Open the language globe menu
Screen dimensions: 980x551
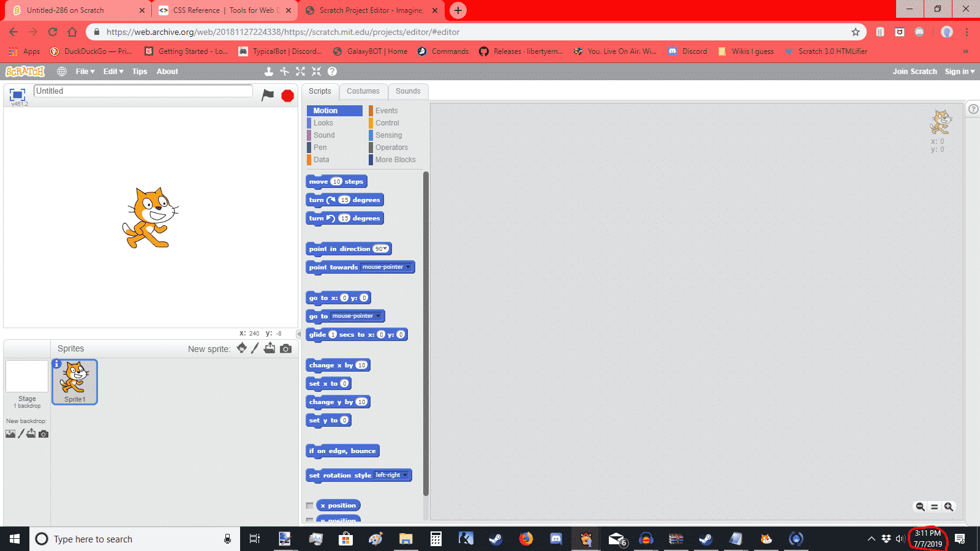tap(62, 72)
